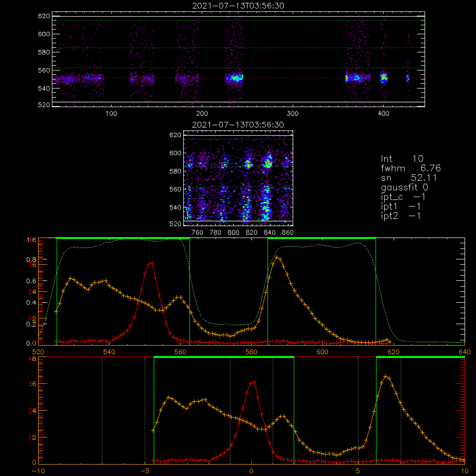Viewport: 476px width, 476px height.
Task: Select the 'fwhm 6.76' readout text
Action: (411, 168)
